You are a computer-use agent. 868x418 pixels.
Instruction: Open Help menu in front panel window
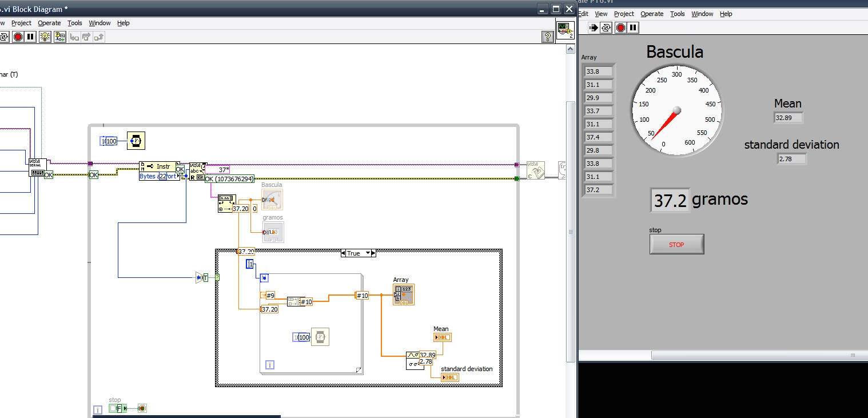pos(726,14)
